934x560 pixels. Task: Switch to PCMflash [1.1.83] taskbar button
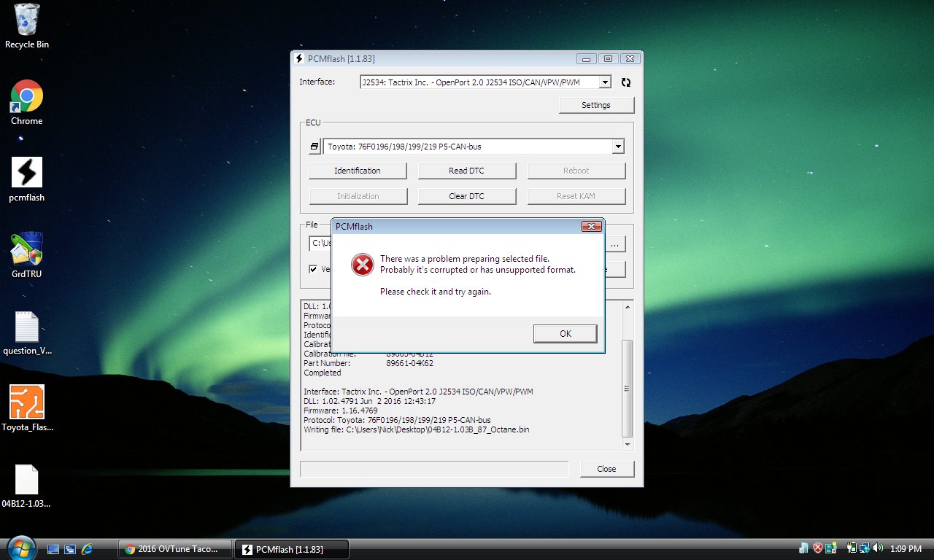[292, 549]
